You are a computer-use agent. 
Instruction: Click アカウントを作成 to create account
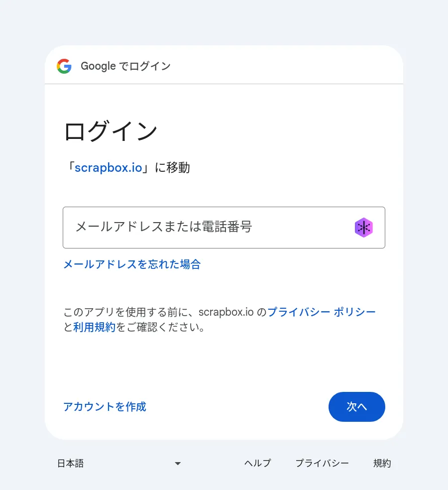click(105, 407)
